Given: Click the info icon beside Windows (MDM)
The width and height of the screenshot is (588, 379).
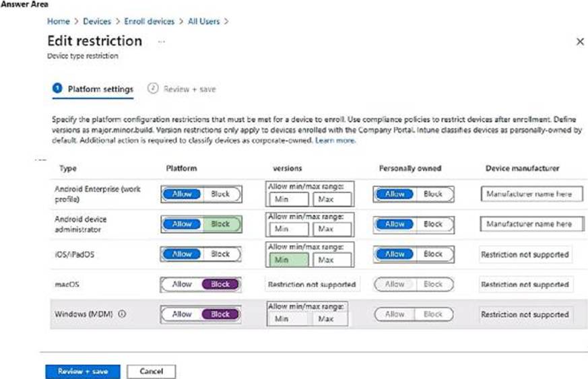Looking at the screenshot, I should [123, 314].
